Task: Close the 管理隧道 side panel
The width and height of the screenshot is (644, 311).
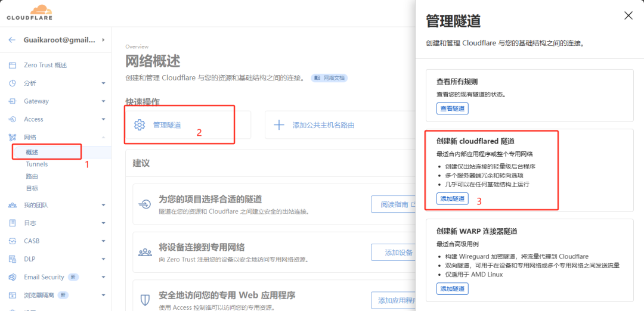Action: (628, 15)
